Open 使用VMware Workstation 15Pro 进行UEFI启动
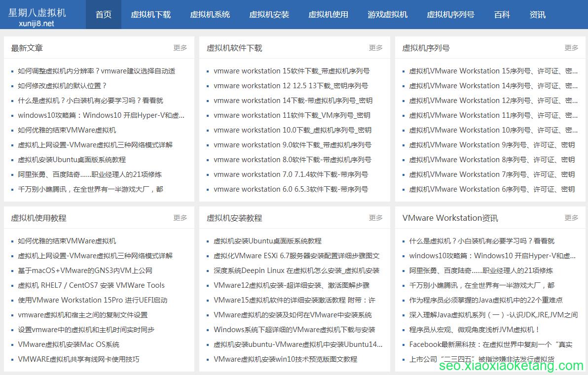 93,300
